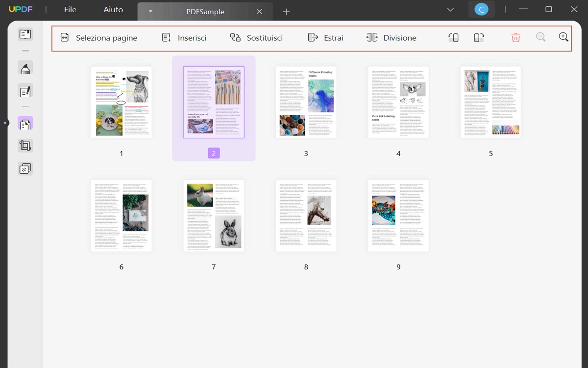588x368 pixels.
Task: Select the Comment highlighter sidebar icon
Action: (x=25, y=68)
